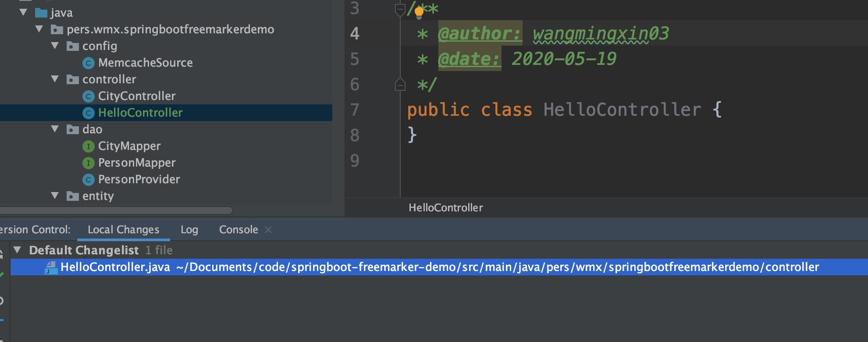Click the PersonMapper interface icon
The image size is (868, 342).
88,163
